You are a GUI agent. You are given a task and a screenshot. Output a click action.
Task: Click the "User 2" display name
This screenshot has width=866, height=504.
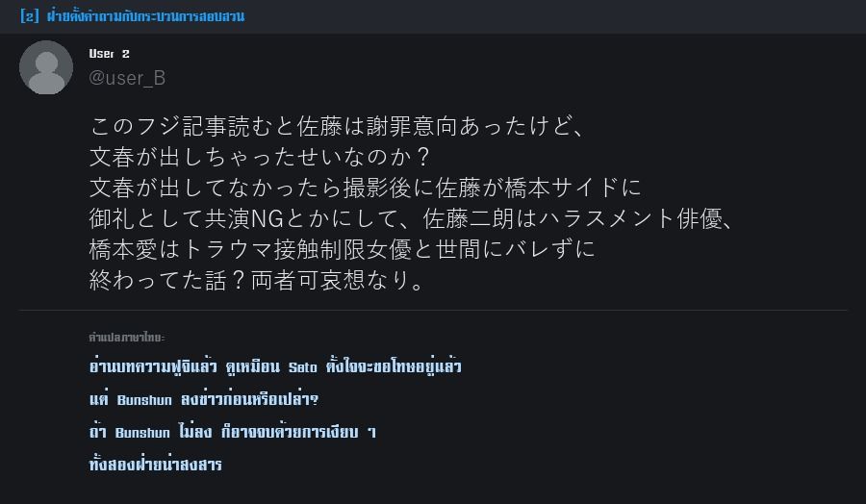110,54
